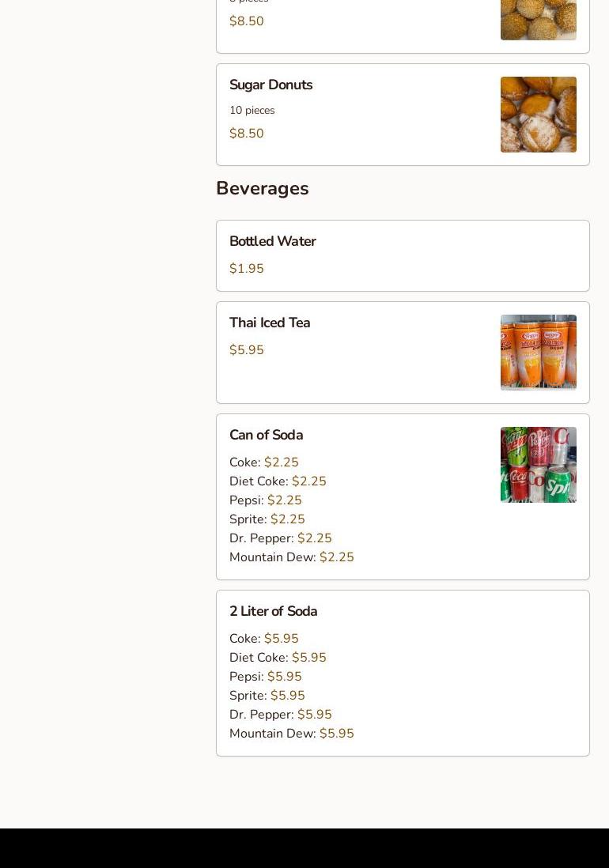Select the can Mountain Dew option
Image resolution: width=609 pixels, height=868 pixels.
point(291,557)
